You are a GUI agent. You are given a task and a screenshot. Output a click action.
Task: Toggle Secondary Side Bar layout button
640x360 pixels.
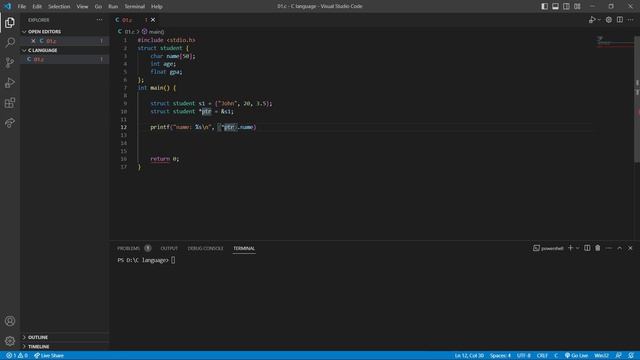(566, 6)
